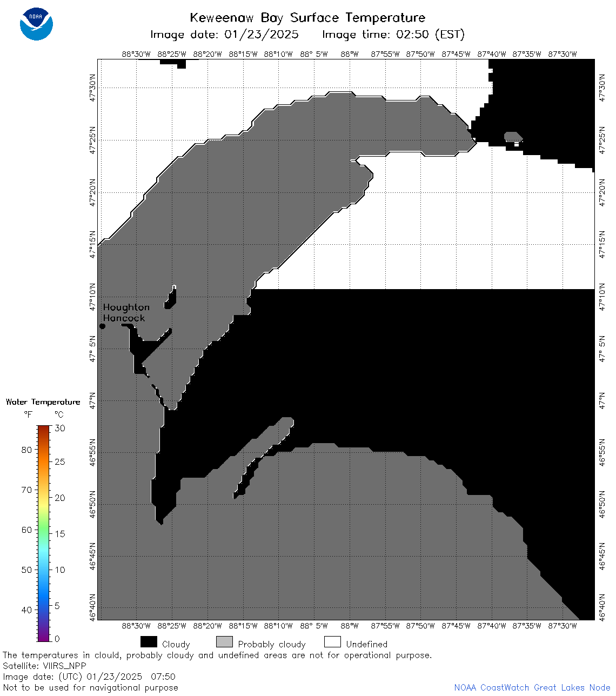
Task: Click the 'Cloudy' legend label text
Action: click(176, 644)
